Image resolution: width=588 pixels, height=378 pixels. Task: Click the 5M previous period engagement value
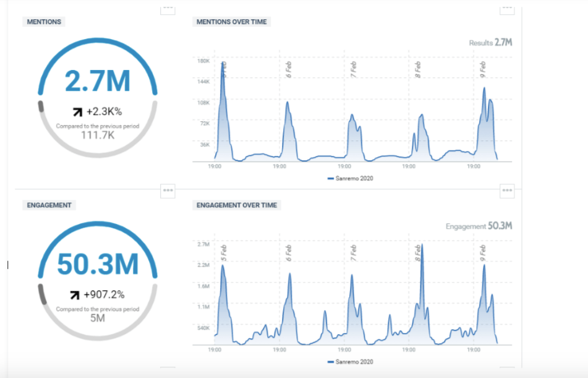tap(98, 318)
